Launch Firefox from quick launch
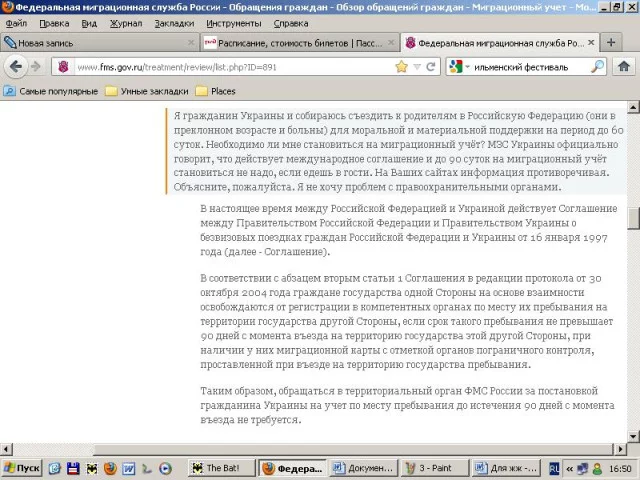The height and width of the screenshot is (480, 640). click(x=110, y=468)
